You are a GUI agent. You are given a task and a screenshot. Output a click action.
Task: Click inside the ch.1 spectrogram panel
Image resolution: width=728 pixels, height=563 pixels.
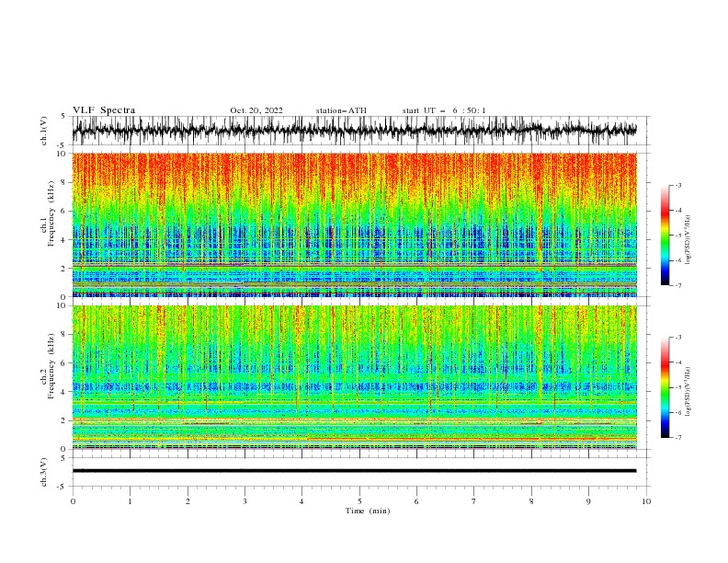point(354,224)
